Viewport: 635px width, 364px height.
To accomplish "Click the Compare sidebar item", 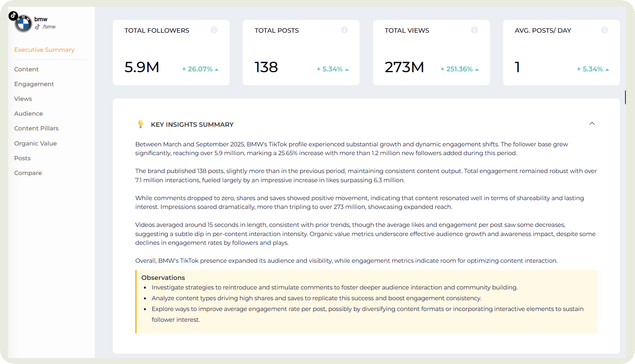I will (x=28, y=173).
